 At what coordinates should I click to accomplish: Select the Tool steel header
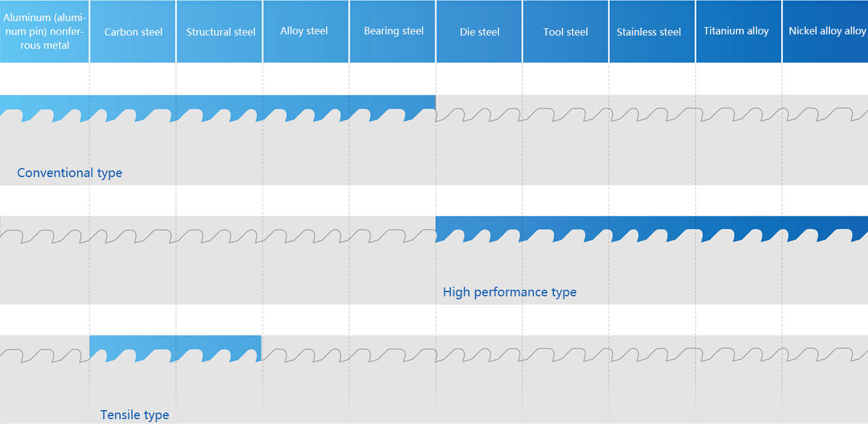pos(565,31)
